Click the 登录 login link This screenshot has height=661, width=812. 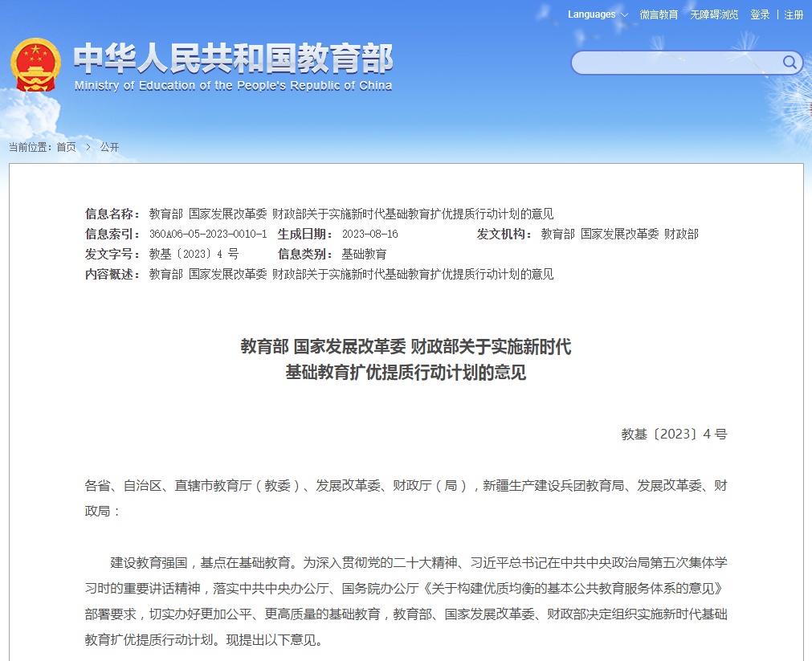[760, 14]
